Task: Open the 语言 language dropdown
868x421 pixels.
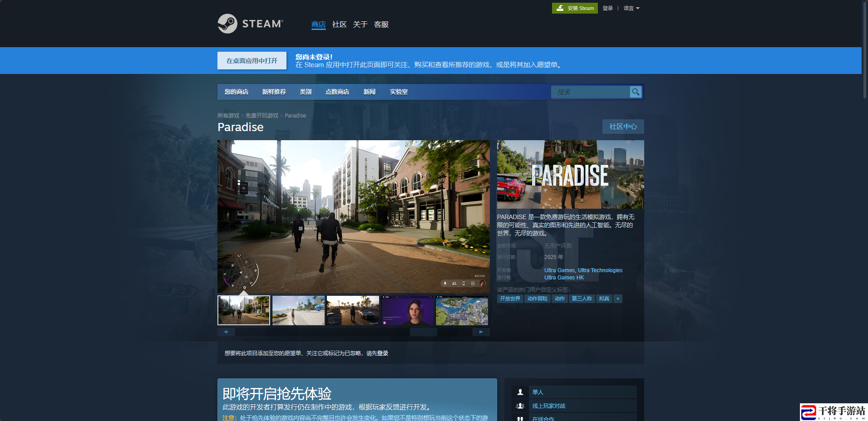Action: pos(631,8)
